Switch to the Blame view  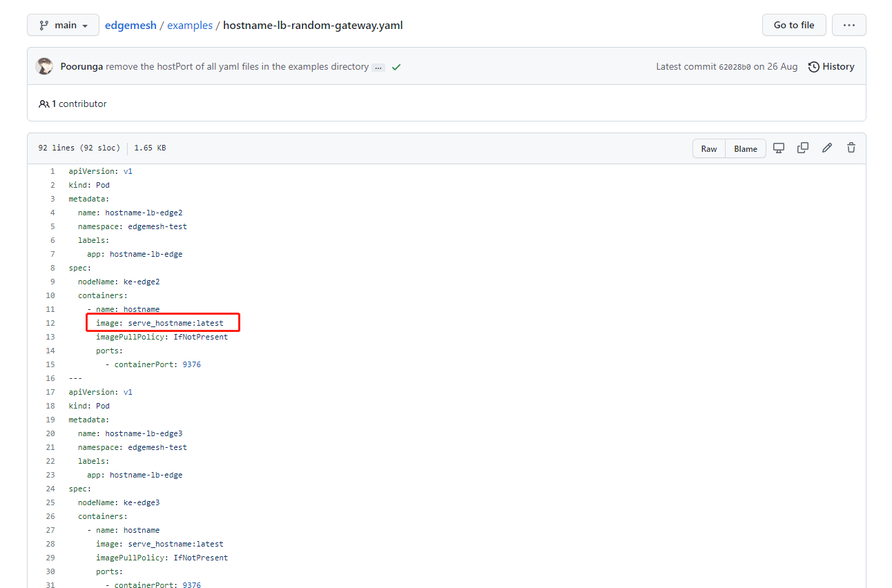point(746,148)
